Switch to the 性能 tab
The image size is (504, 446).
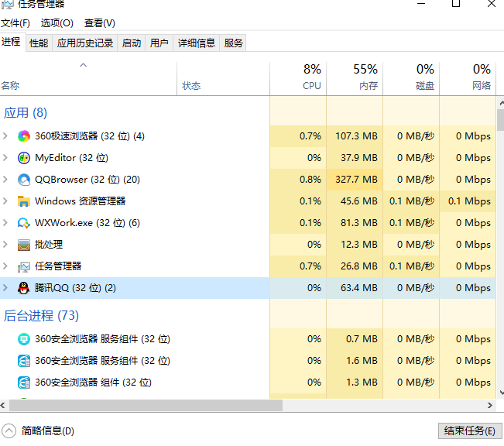[39, 43]
